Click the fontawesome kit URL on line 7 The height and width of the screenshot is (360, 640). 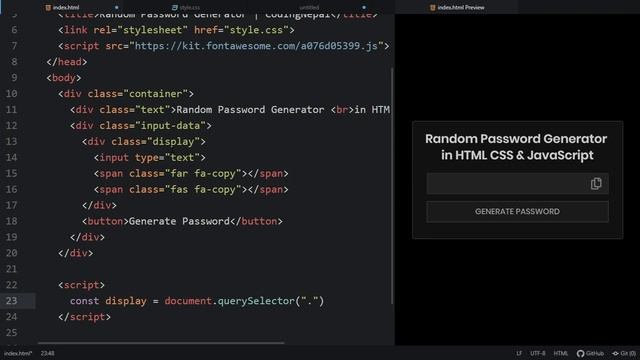(x=256, y=46)
